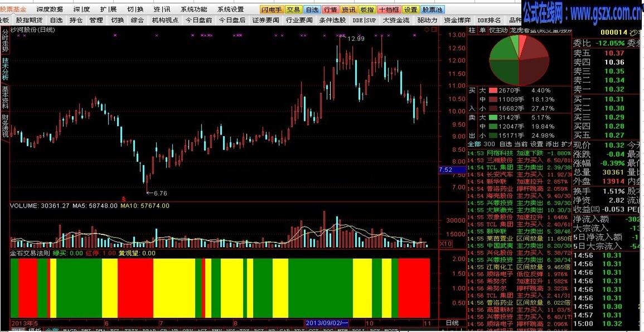Image resolution: width=644 pixels, height=332 pixels.
Task: Open 资金博弈 toolbar item
Action: click(x=457, y=20)
